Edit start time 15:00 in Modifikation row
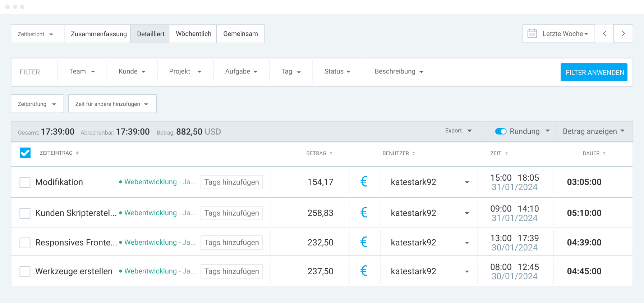644x303 pixels. pos(501,178)
